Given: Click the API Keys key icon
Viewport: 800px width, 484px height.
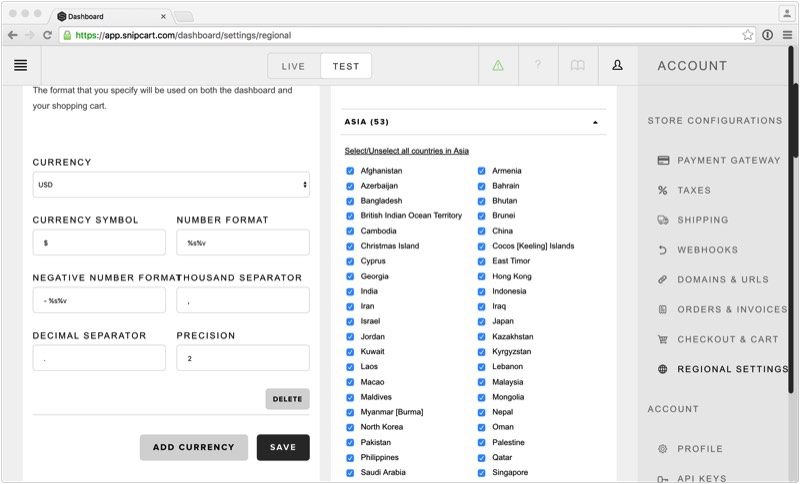Looking at the screenshot, I should pyautogui.click(x=663, y=479).
